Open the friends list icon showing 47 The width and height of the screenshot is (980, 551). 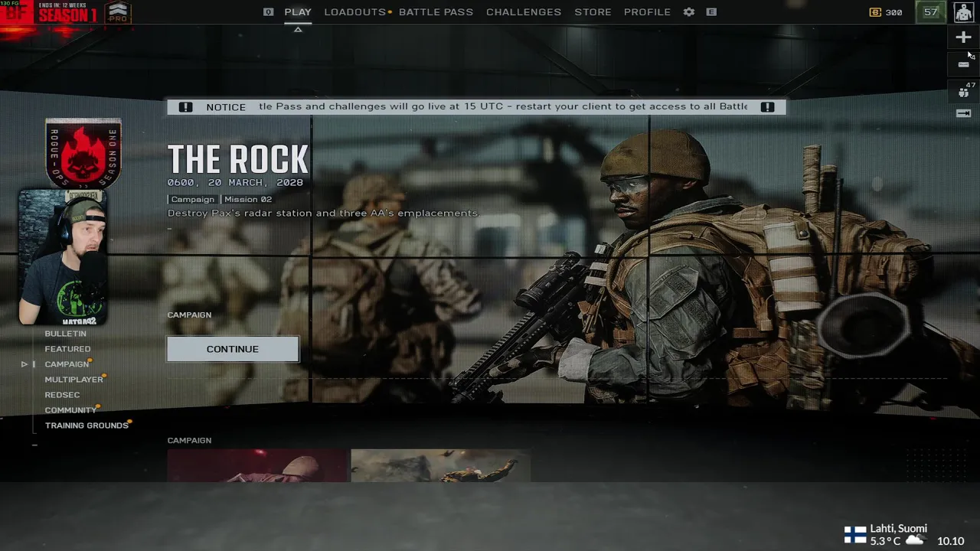click(965, 92)
